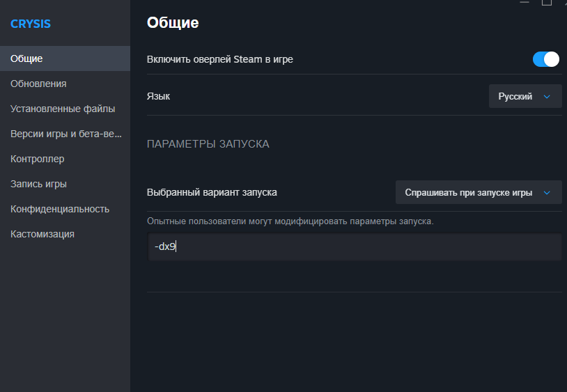Click the chevron arrow next to Русский
The height and width of the screenshot is (392, 567).
[547, 97]
